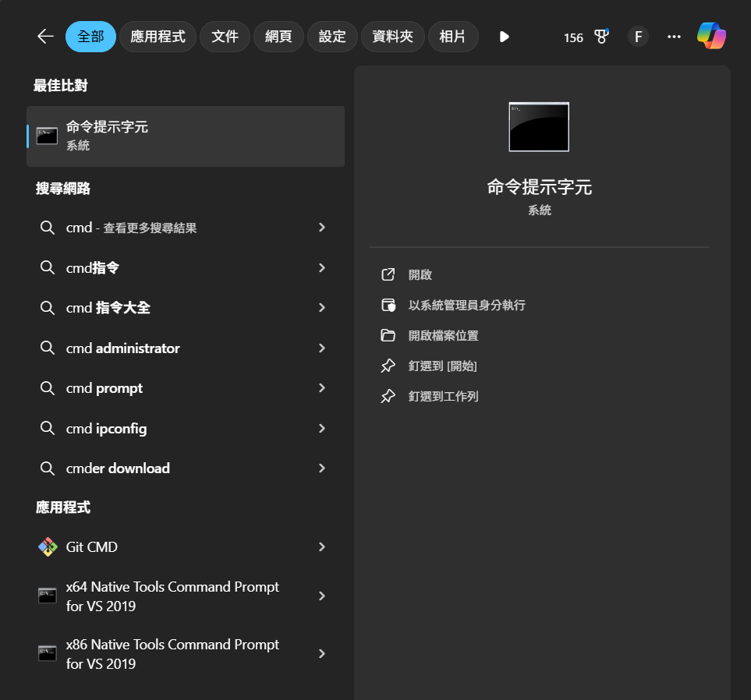Choose 以系統管理員身分執行
The height and width of the screenshot is (700, 751).
coord(466,306)
